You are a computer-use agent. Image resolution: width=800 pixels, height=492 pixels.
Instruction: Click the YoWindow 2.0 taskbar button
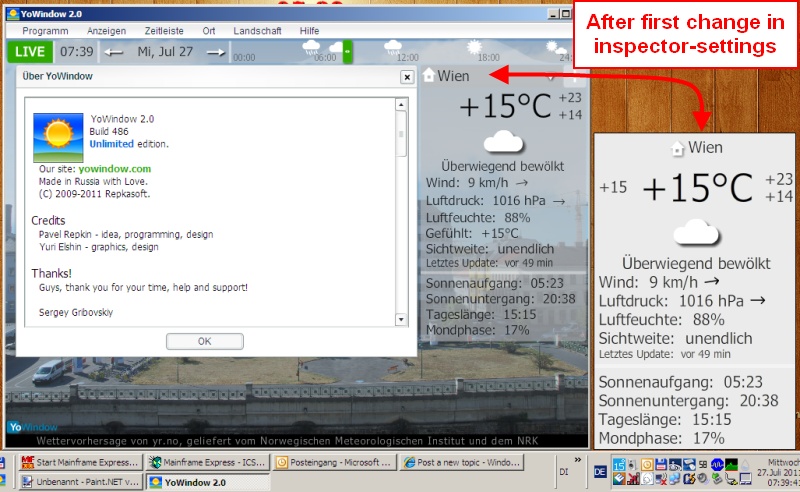click(x=208, y=482)
